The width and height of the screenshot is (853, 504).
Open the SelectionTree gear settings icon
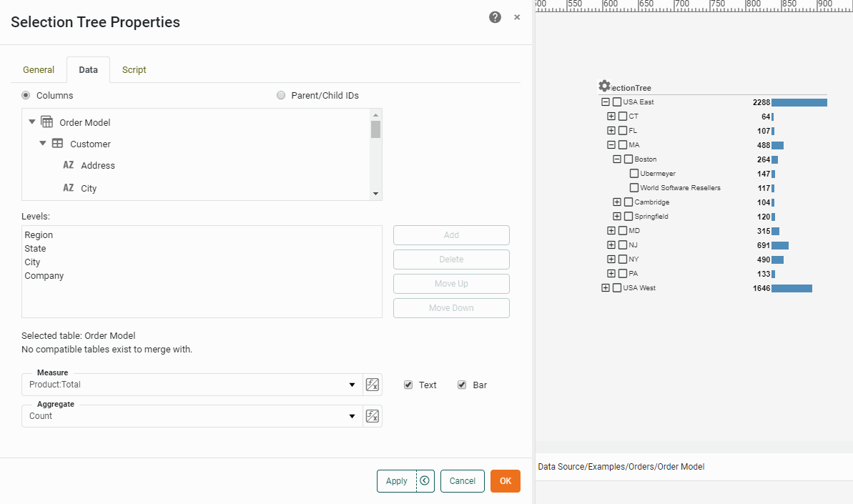click(604, 85)
